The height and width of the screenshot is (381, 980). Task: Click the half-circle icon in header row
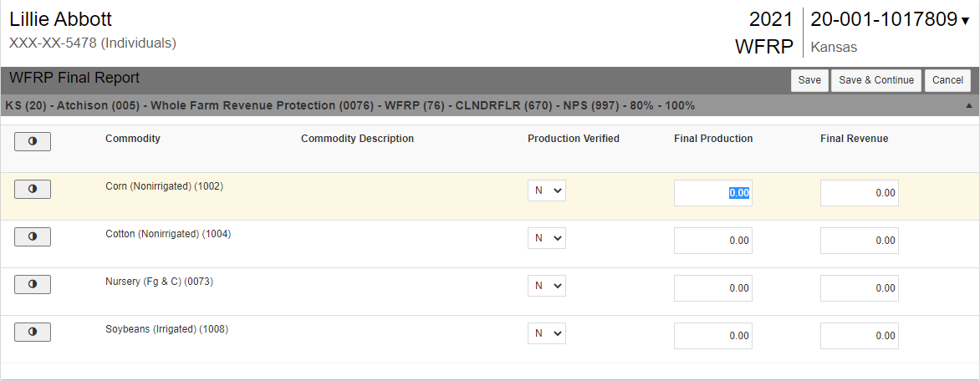click(x=33, y=142)
